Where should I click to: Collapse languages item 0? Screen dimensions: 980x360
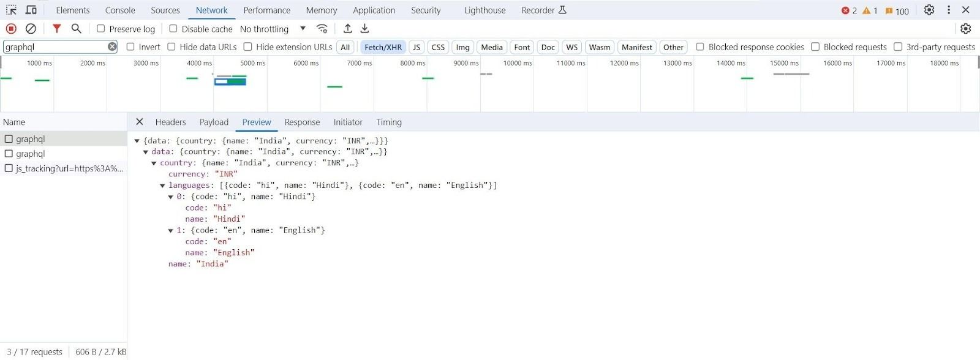(x=171, y=197)
